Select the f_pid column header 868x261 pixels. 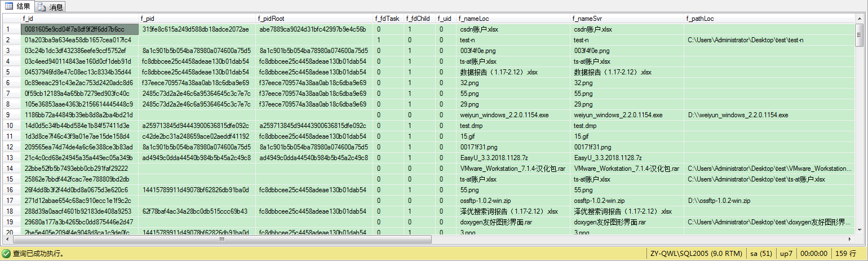197,19
